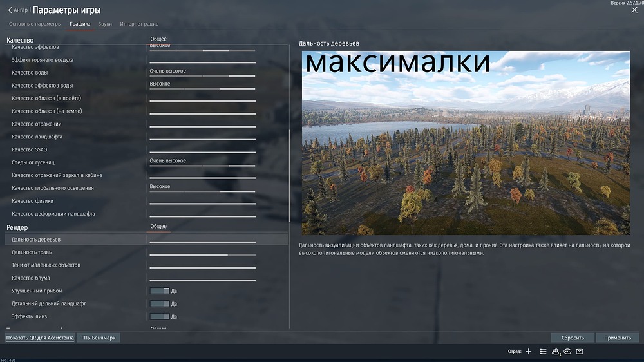Select the Качество блума label
The width and height of the screenshot is (644, 362).
tap(31, 278)
